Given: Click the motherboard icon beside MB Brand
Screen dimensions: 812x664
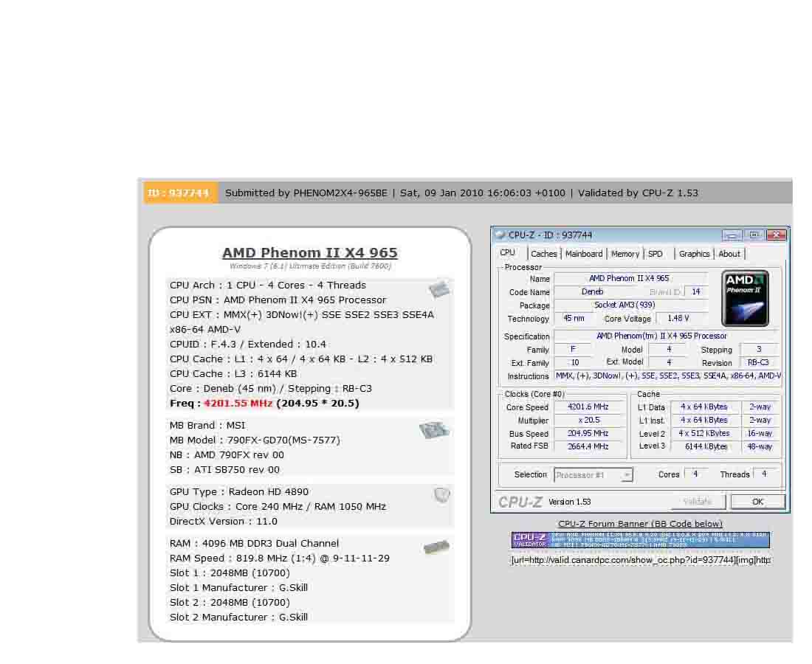Looking at the screenshot, I should point(434,429).
